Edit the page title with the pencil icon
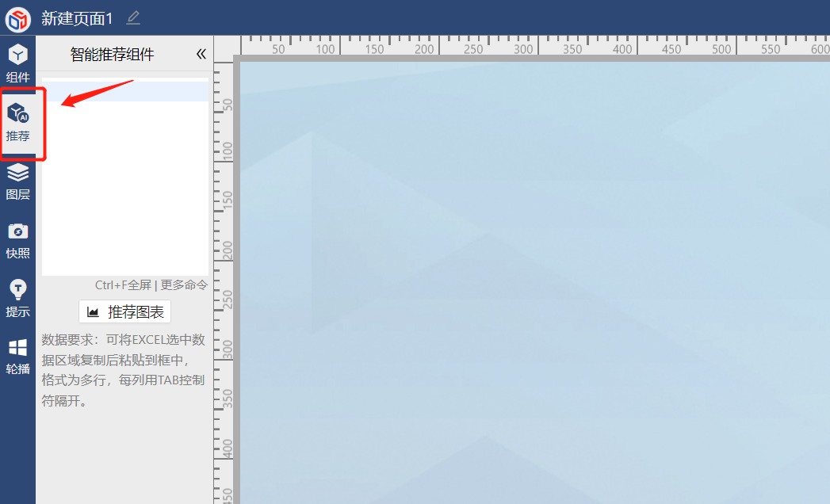Viewport: 830px width, 504px height. (133, 18)
